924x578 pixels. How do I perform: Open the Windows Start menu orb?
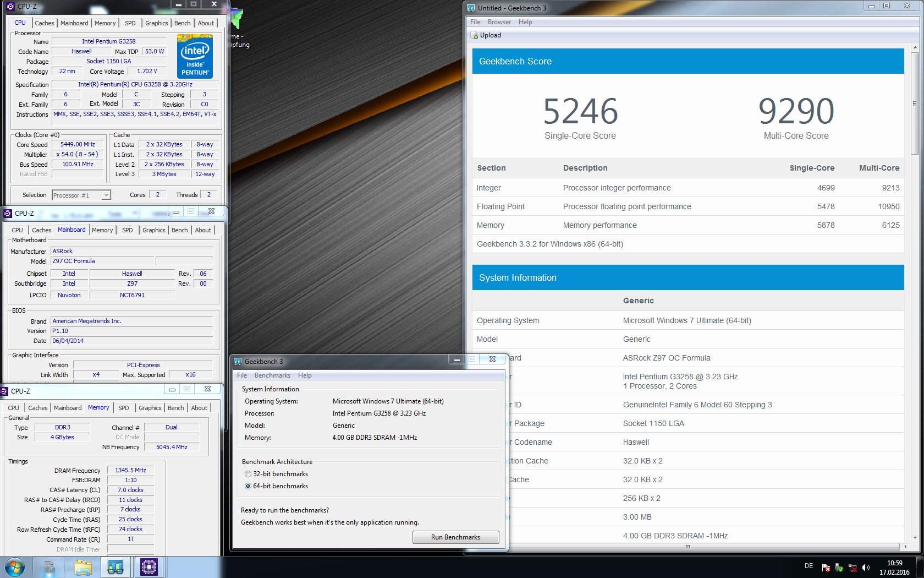tap(14, 567)
